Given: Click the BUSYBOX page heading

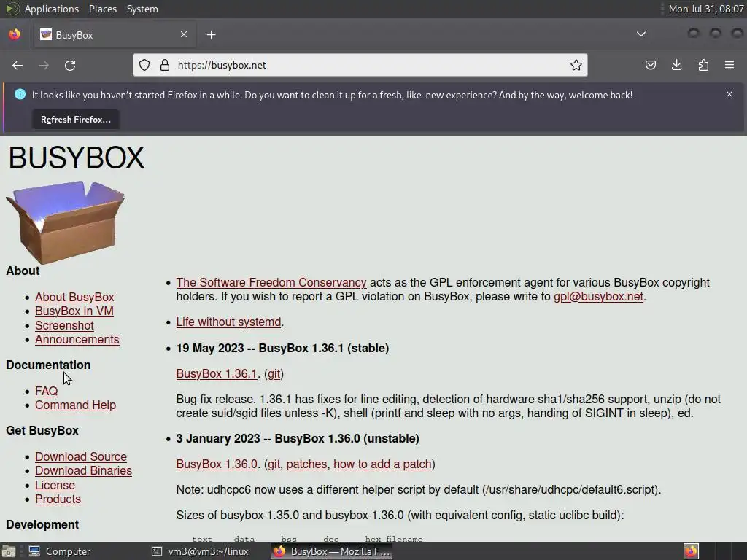Looking at the screenshot, I should click(x=76, y=157).
